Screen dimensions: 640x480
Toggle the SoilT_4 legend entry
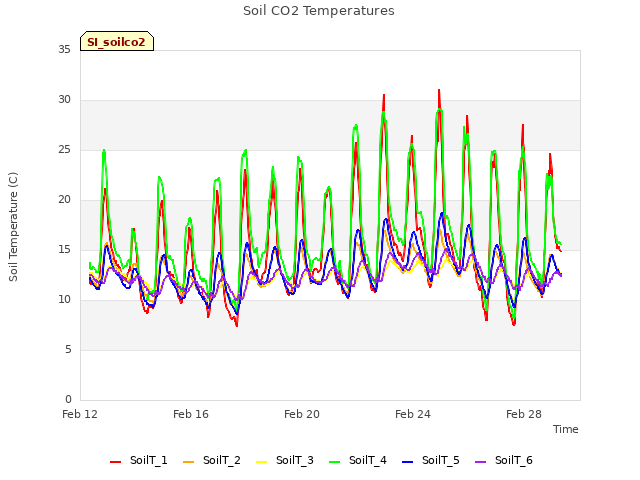pos(358,460)
